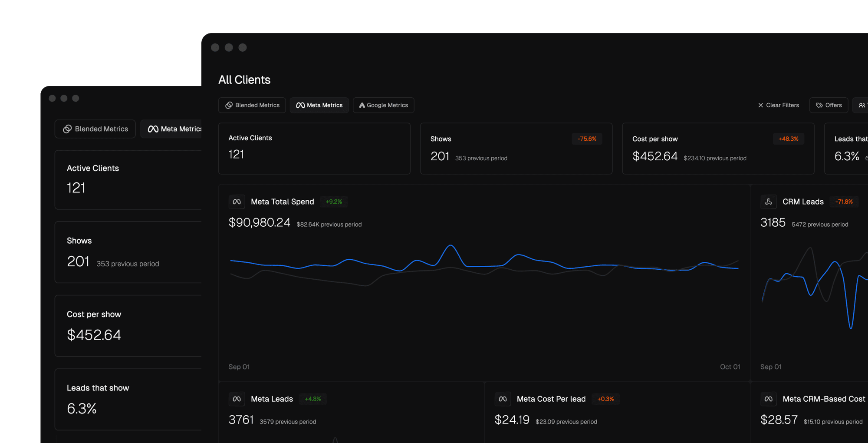
Task: Switch to Google Metrics tab
Action: click(383, 105)
